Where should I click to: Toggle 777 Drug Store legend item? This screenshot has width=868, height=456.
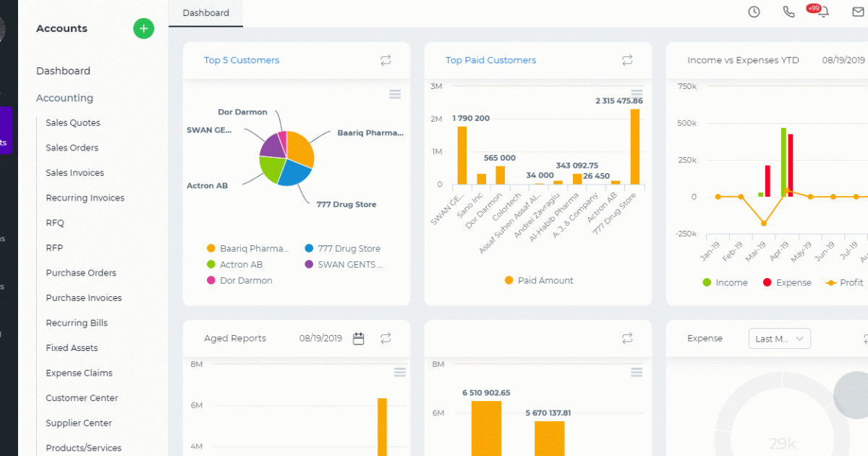click(343, 248)
